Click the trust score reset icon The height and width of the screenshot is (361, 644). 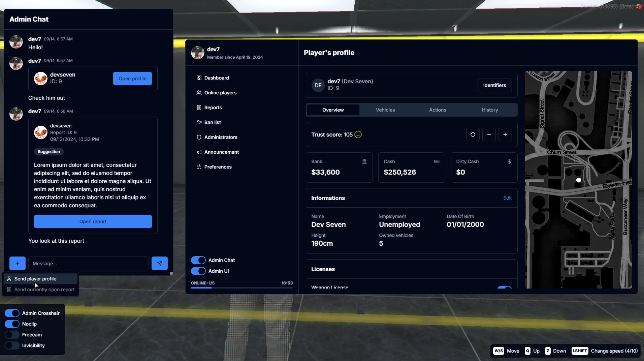click(473, 134)
